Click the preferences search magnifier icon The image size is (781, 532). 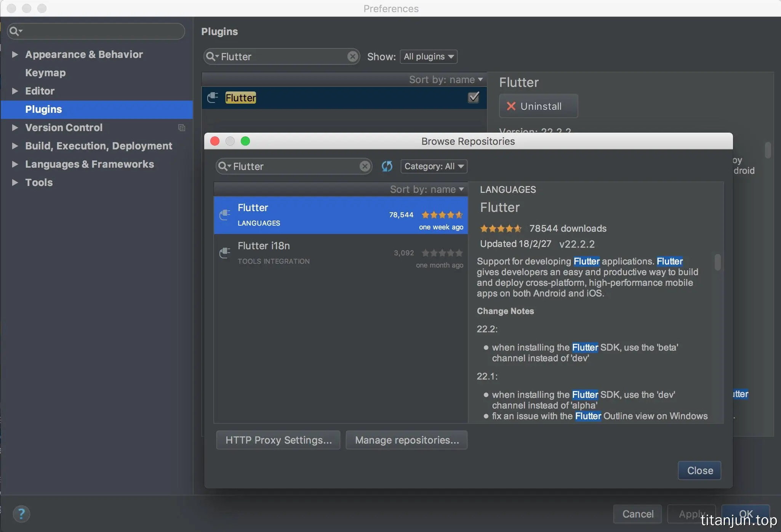[x=14, y=31]
